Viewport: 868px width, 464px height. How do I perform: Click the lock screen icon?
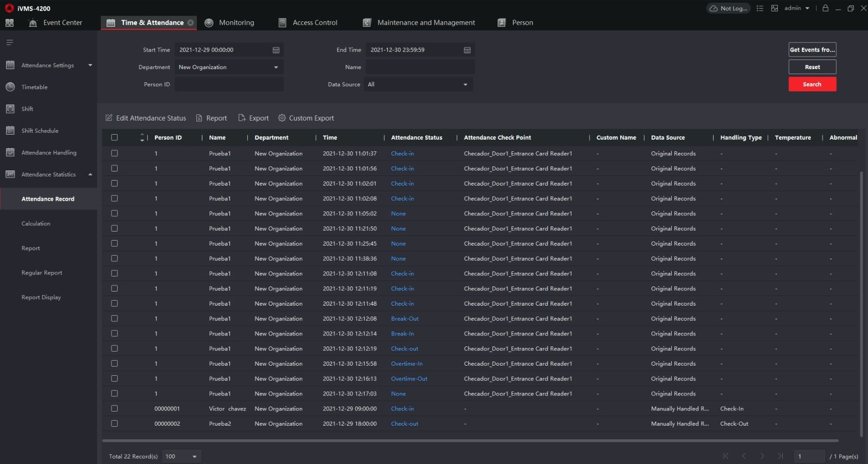[x=826, y=8]
